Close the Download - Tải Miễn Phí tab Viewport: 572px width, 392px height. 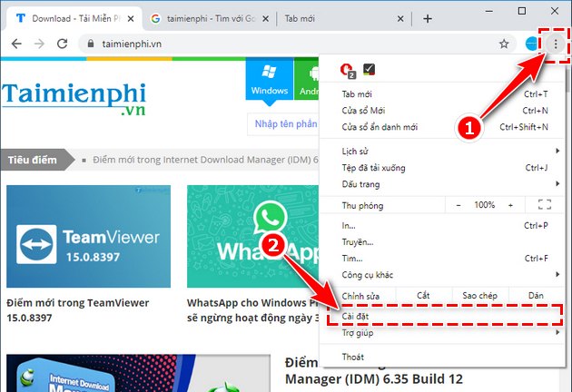coord(131,18)
